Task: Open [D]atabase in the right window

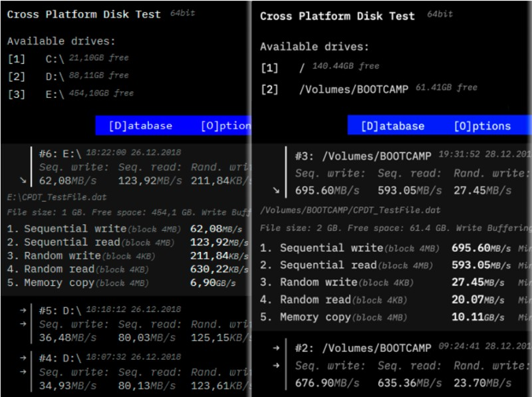Action: (x=392, y=126)
